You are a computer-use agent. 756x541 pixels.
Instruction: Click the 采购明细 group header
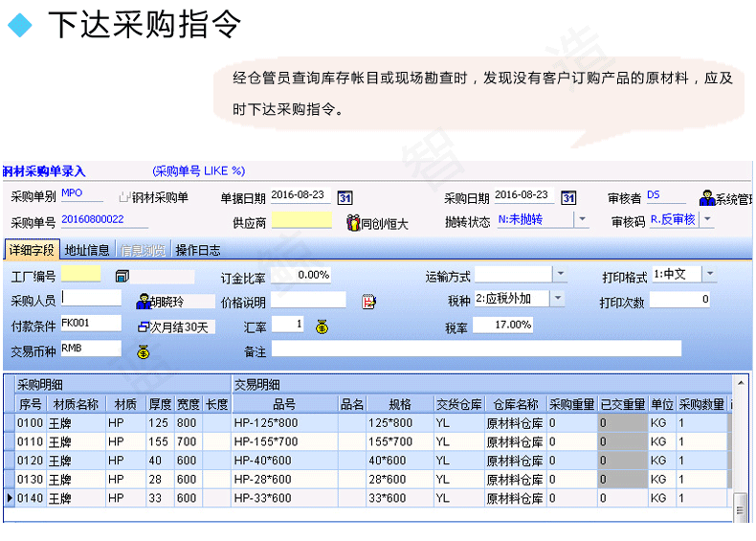click(x=123, y=385)
